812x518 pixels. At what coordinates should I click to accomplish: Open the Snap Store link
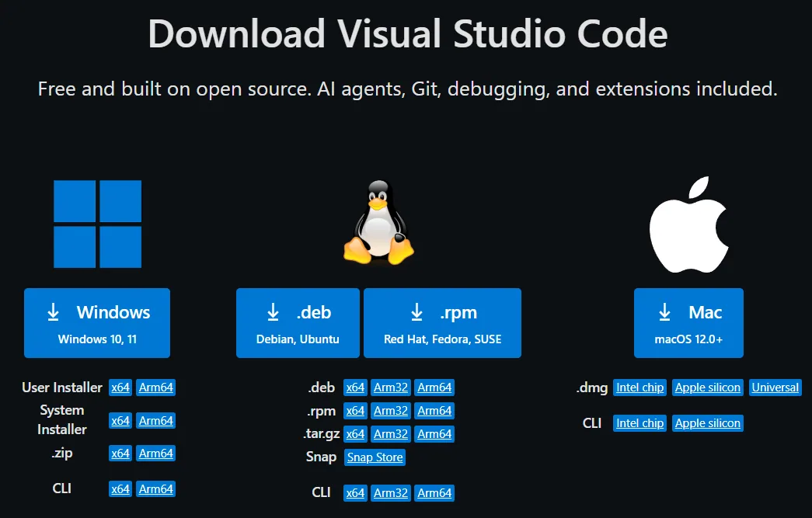click(375, 457)
